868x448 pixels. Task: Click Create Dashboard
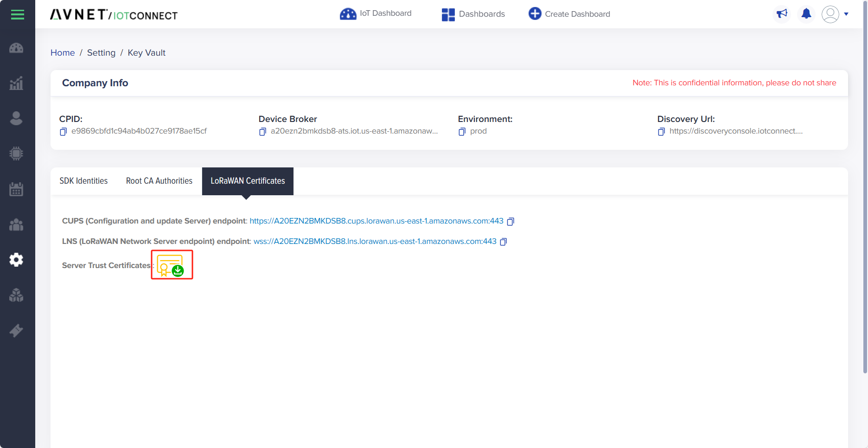[569, 14]
